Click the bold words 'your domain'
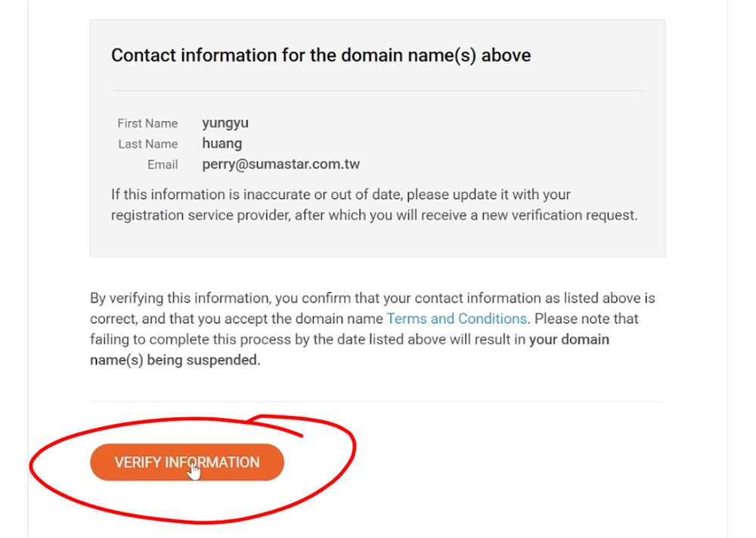 point(569,340)
